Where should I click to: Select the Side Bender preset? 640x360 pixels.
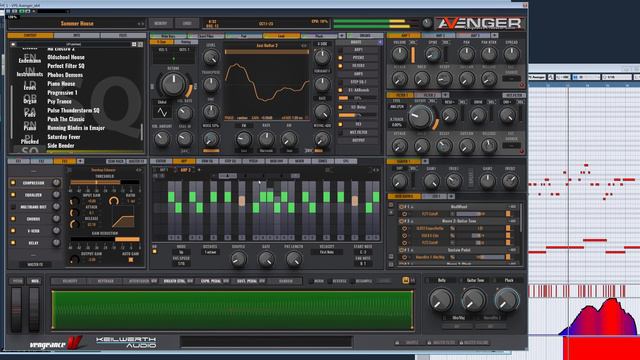pos(61,146)
